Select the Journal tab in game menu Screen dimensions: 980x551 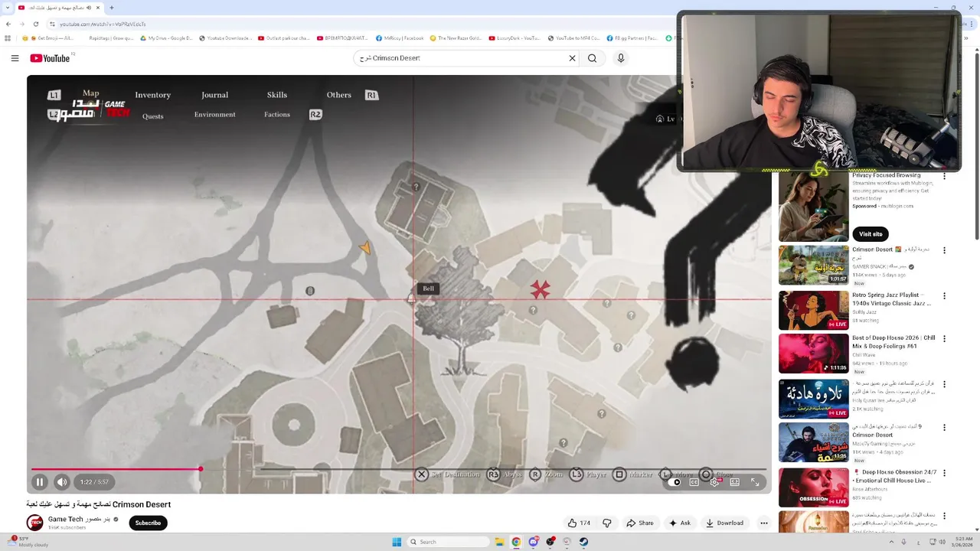click(214, 95)
